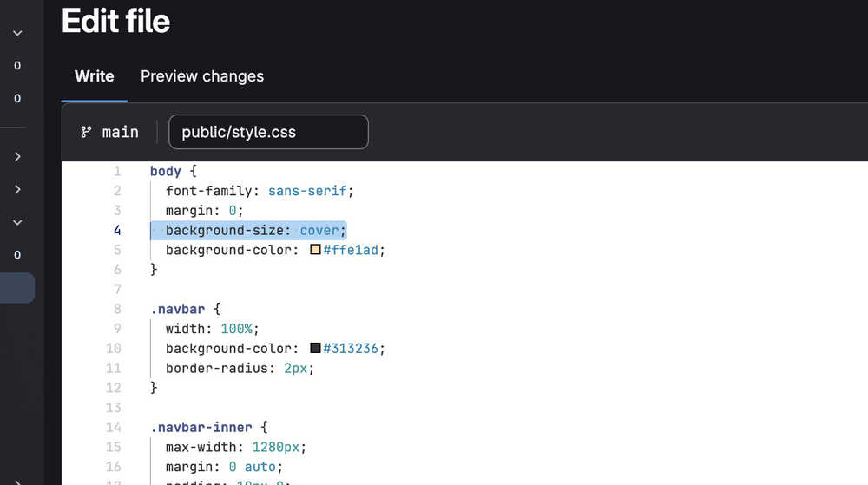Open the #313236 color swatch
868x485 pixels.
(316, 348)
